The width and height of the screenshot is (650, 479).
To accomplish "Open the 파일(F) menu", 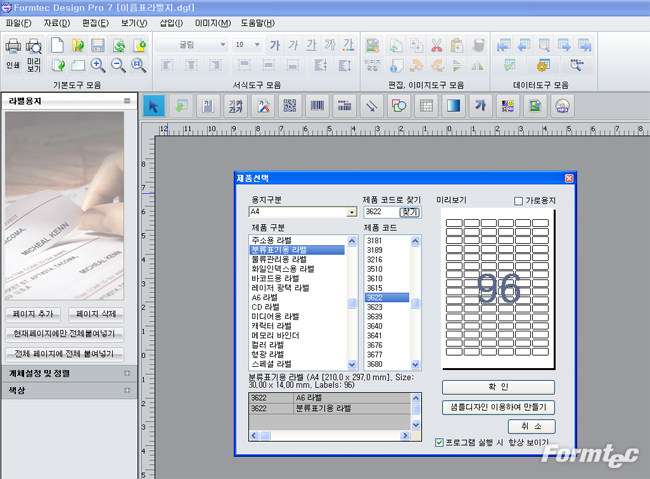I will [x=18, y=23].
